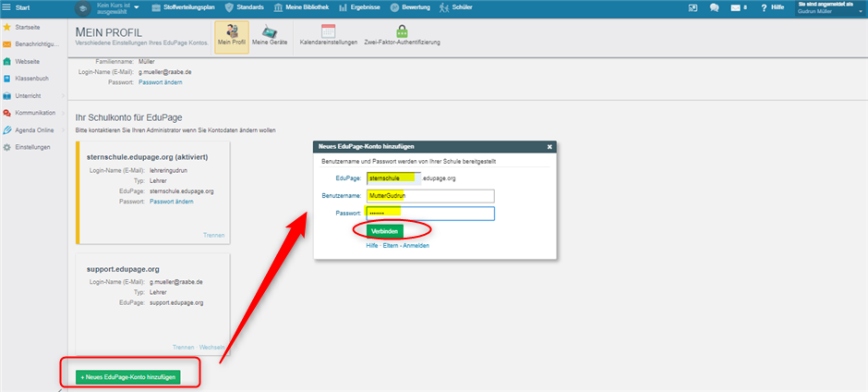
Task: Expand the Kommunikation submenu arrow
Action: click(64, 113)
